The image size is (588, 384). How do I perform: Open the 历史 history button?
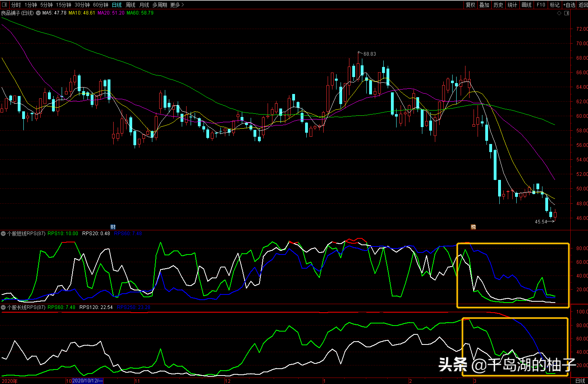tap(499, 5)
